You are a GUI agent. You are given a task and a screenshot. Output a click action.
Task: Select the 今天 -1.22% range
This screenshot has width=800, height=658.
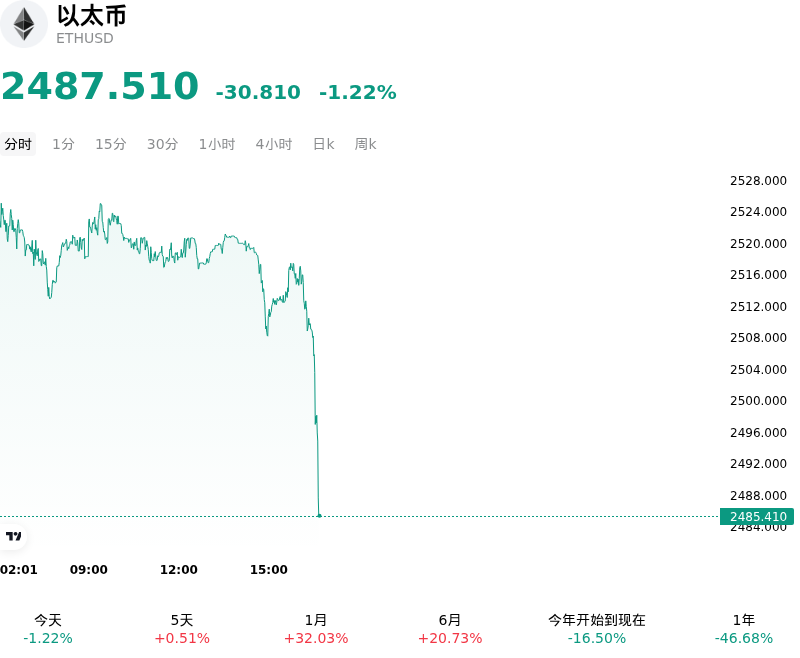[x=48, y=629]
